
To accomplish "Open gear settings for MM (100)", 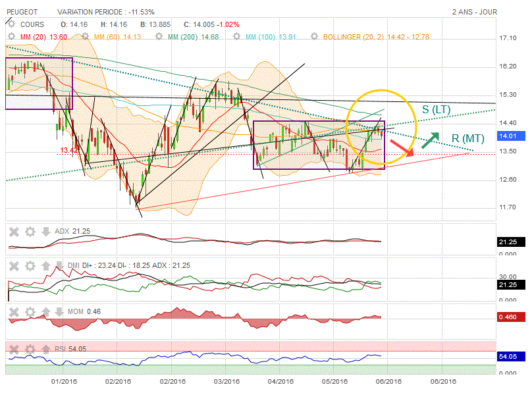I will (237, 37).
